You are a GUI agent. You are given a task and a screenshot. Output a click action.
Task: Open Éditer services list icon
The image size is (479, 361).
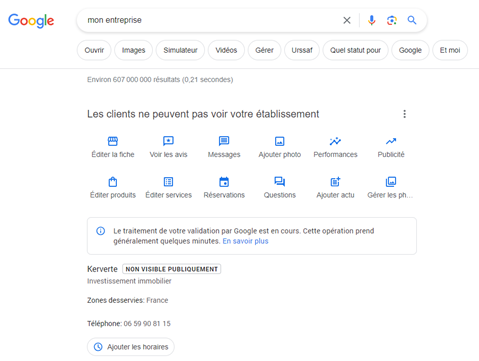[x=168, y=182]
